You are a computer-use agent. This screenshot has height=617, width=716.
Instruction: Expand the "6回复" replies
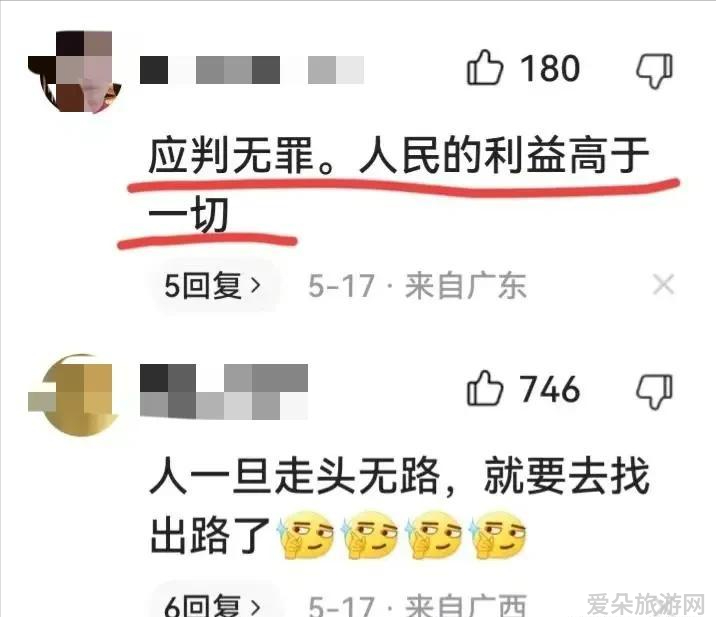pos(212,603)
